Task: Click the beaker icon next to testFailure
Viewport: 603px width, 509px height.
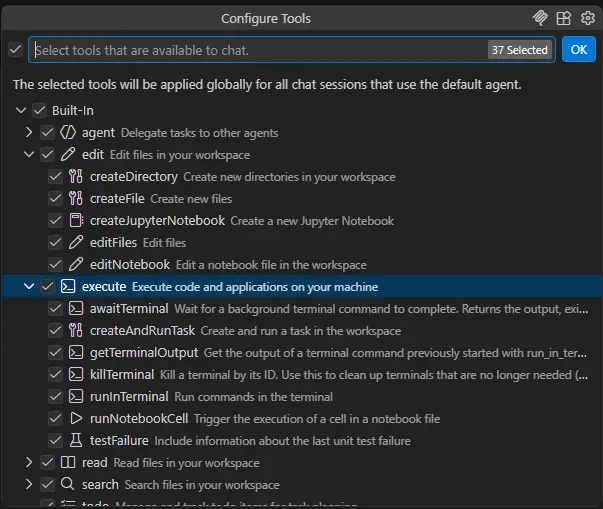Action: 76,441
